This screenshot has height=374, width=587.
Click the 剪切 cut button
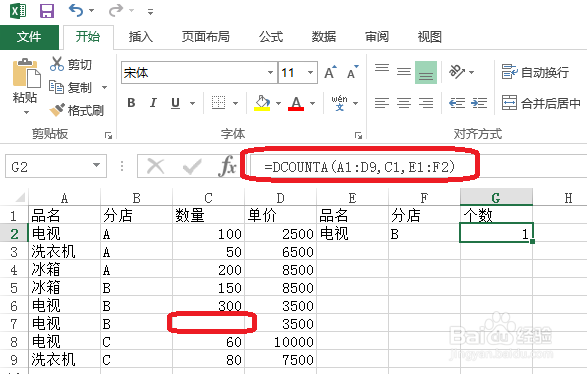[71, 64]
